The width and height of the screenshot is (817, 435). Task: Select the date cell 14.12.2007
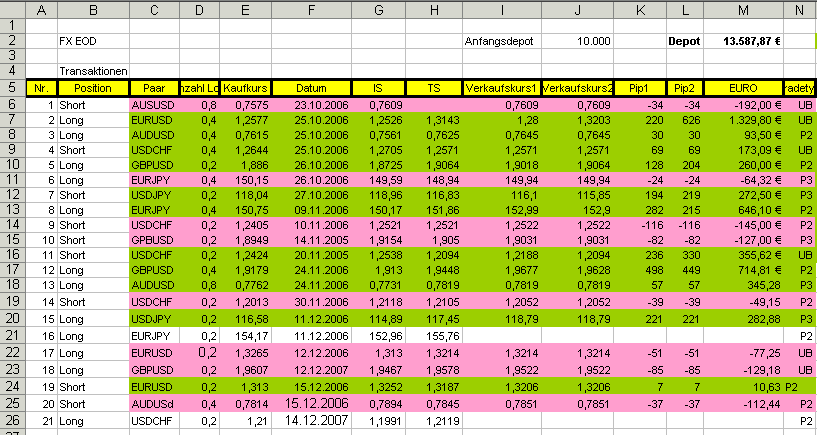(x=312, y=422)
